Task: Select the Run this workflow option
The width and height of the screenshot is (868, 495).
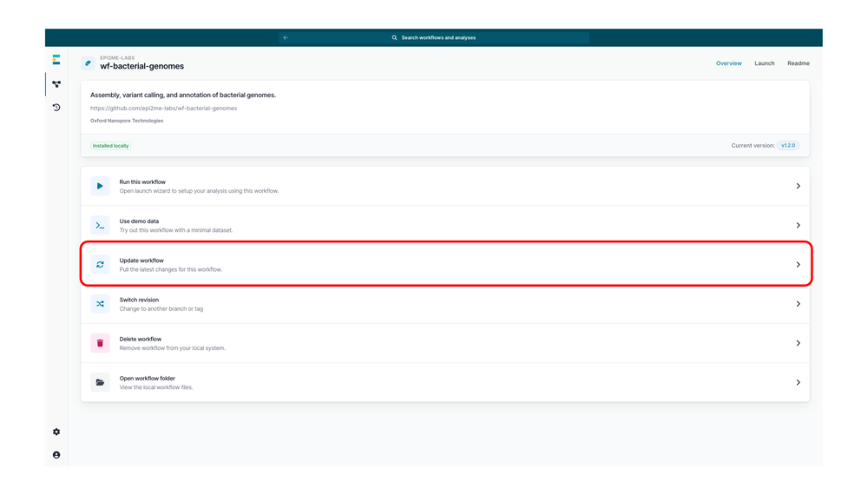Action: [445, 186]
